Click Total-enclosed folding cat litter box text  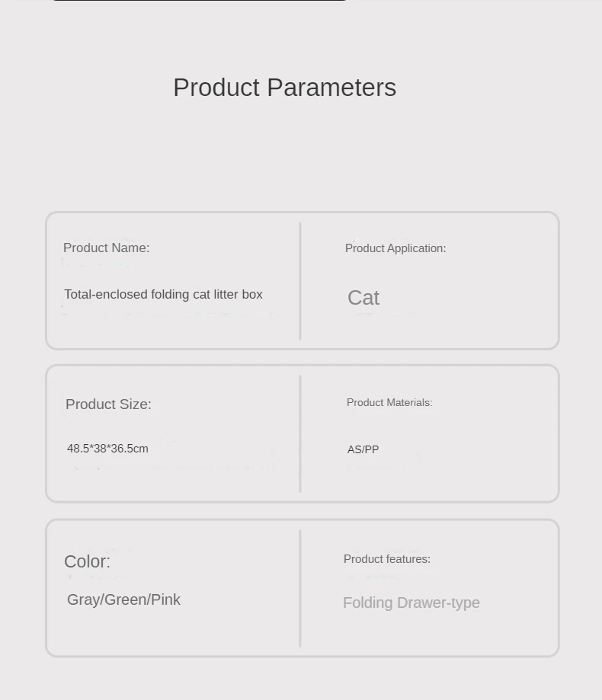[163, 294]
